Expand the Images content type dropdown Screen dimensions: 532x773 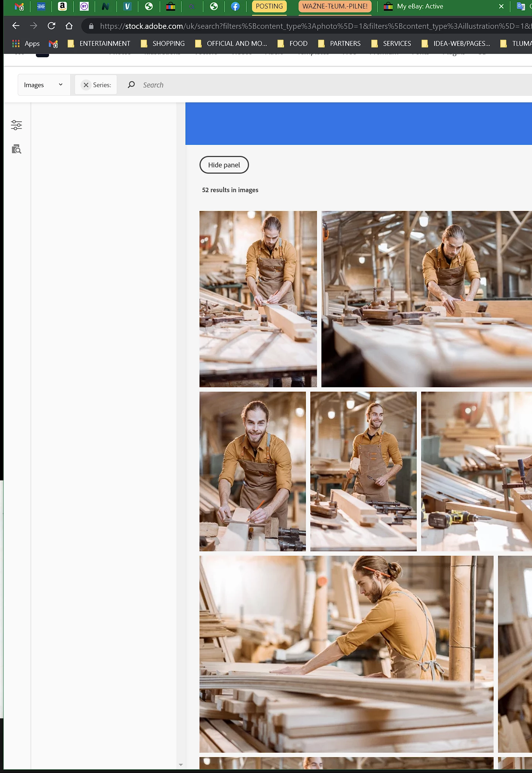(44, 85)
